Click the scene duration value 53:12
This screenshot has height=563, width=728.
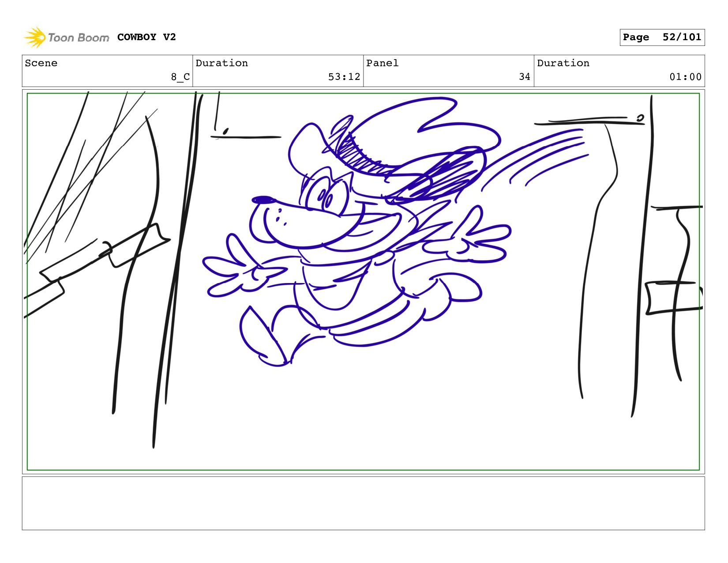tap(344, 77)
